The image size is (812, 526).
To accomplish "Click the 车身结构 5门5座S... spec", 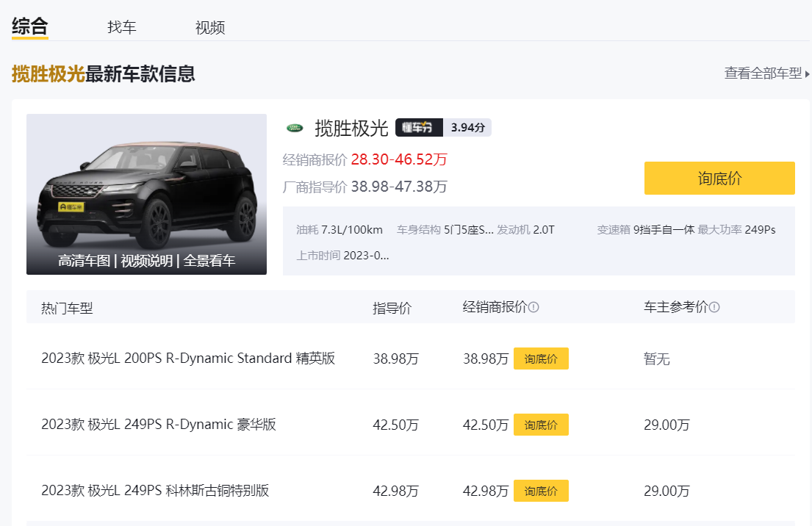I will 445,229.
